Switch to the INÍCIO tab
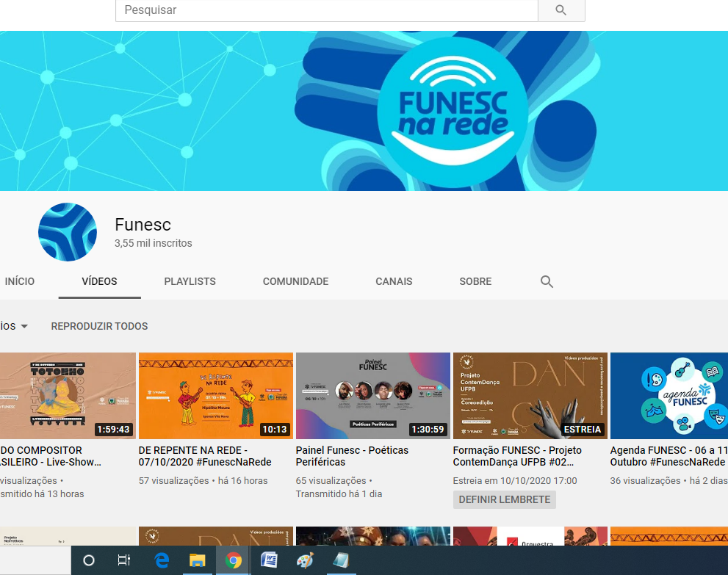The height and width of the screenshot is (575, 728). tap(20, 281)
